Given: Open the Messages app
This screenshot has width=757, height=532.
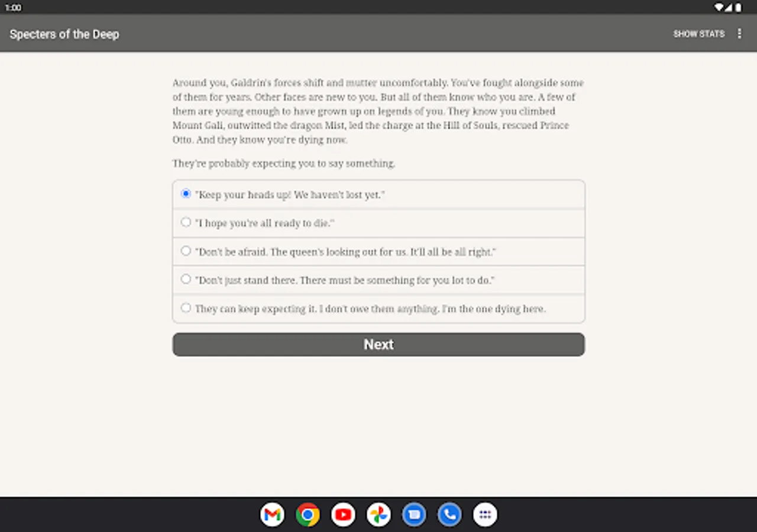Looking at the screenshot, I should coord(414,514).
